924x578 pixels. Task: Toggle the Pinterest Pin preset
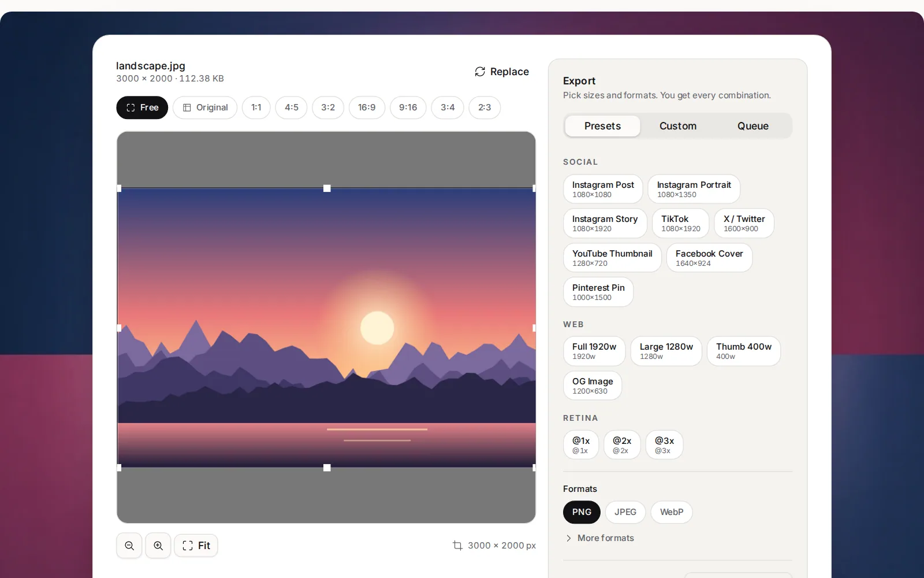598,292
